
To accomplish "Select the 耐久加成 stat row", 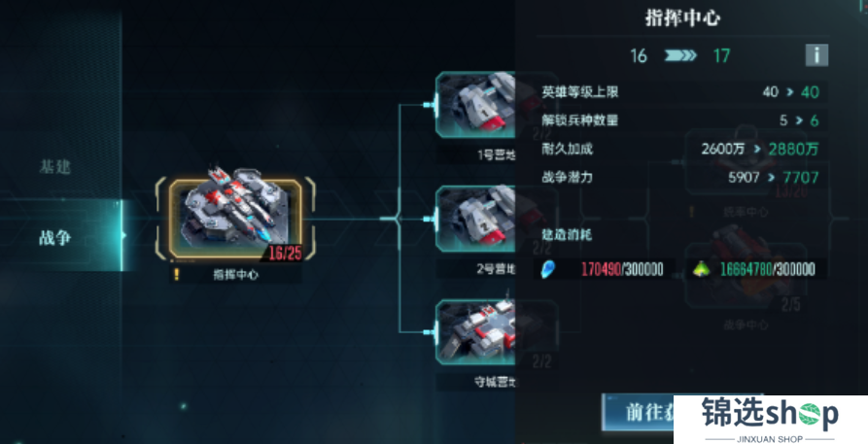I will (x=682, y=149).
